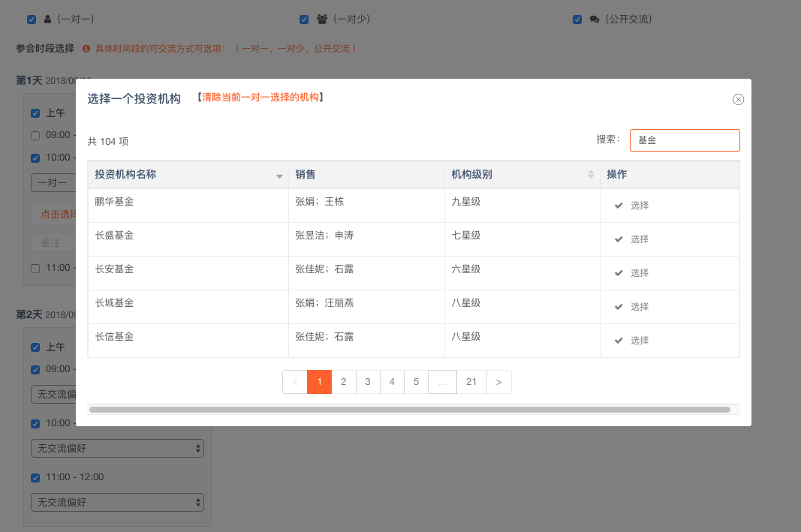Open the 一对一 dropdown under day 1 10:00
The image size is (801, 532).
coord(53,183)
